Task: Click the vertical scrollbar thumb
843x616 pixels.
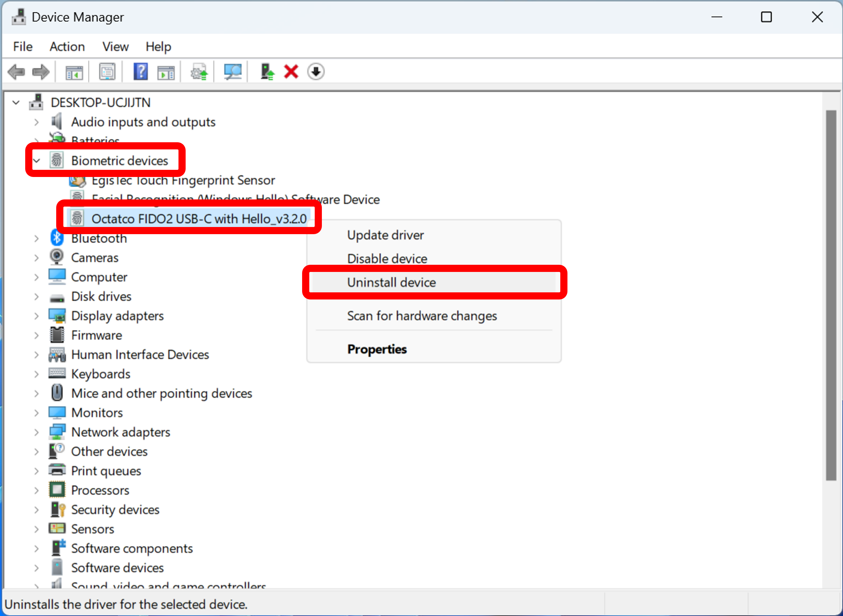Action: [831, 295]
